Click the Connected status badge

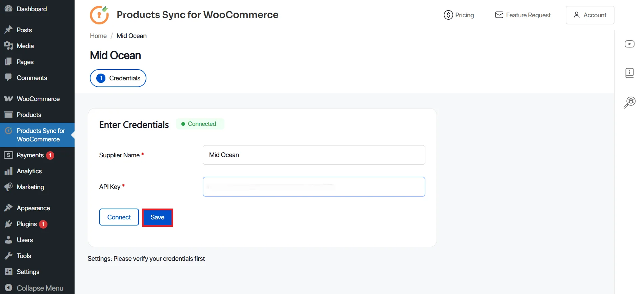click(x=200, y=124)
